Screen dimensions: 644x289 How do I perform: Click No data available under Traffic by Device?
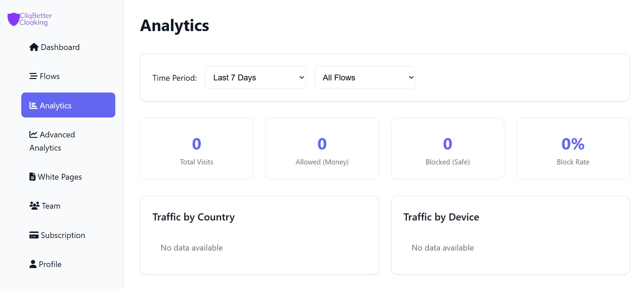pyautogui.click(x=443, y=248)
